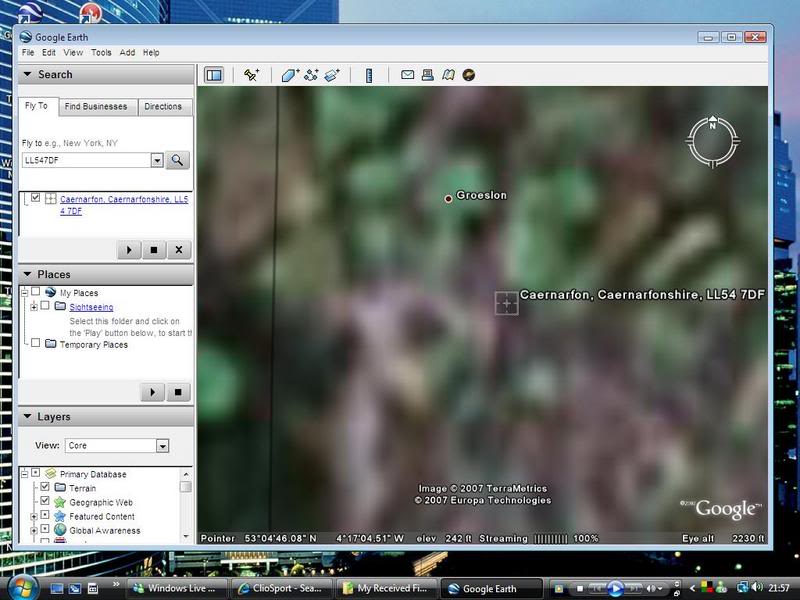Screen dimensions: 800x600
Task: Collapse the Primary Database tree node
Action: [x=24, y=474]
